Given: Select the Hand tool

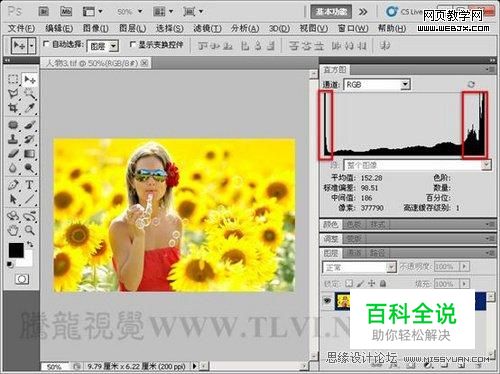Looking at the screenshot, I should [13, 230].
